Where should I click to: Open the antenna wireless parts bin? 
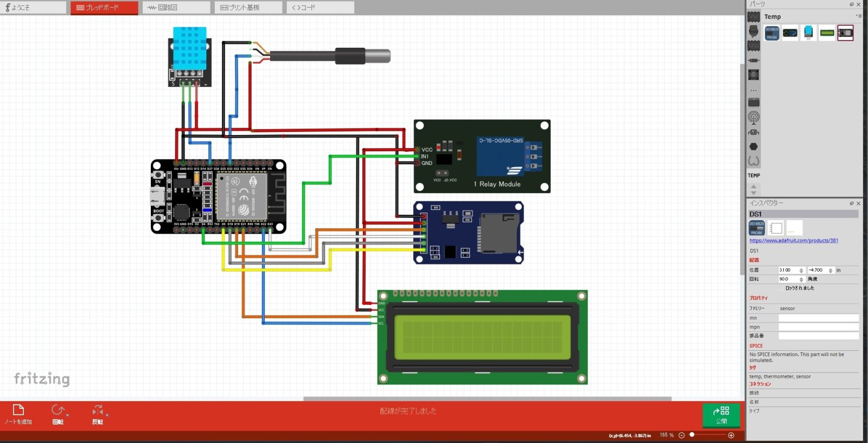pyautogui.click(x=754, y=117)
